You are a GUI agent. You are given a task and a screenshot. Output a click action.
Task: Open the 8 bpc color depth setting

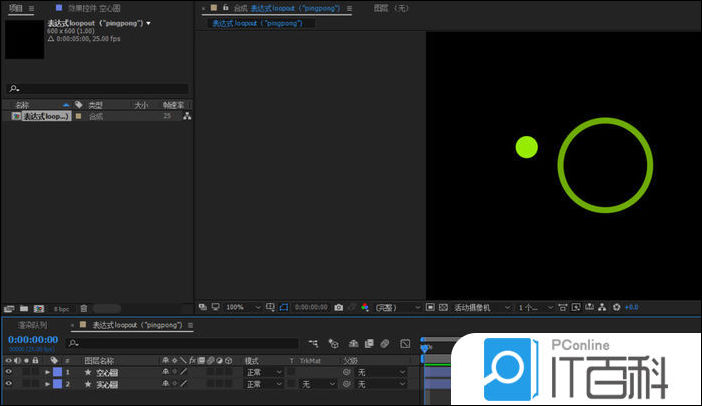(x=61, y=309)
